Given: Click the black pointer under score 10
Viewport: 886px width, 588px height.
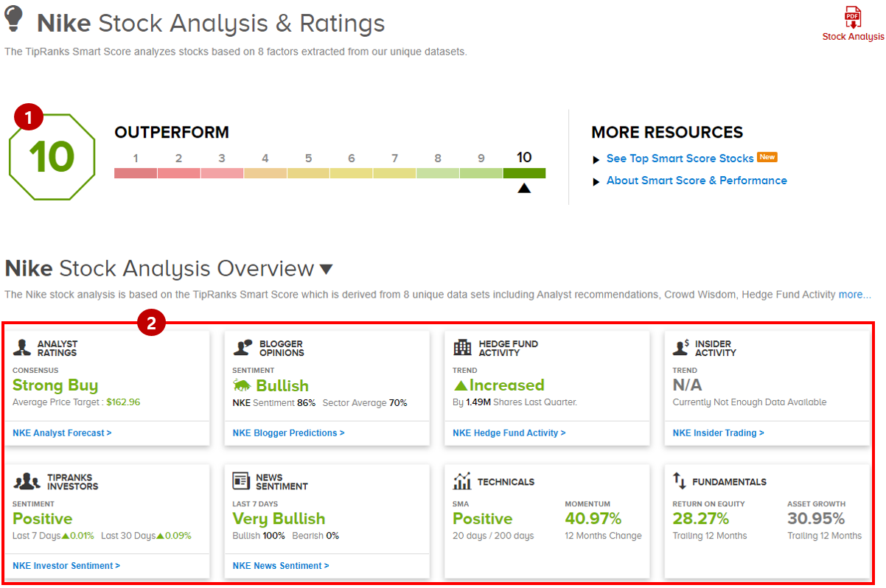Looking at the screenshot, I should coord(524,188).
